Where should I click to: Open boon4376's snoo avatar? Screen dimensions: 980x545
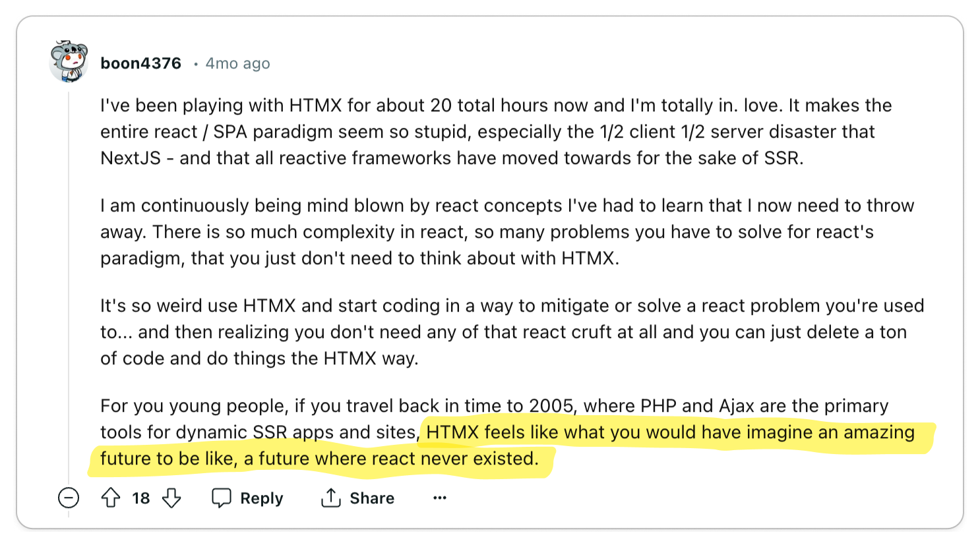coord(69,61)
